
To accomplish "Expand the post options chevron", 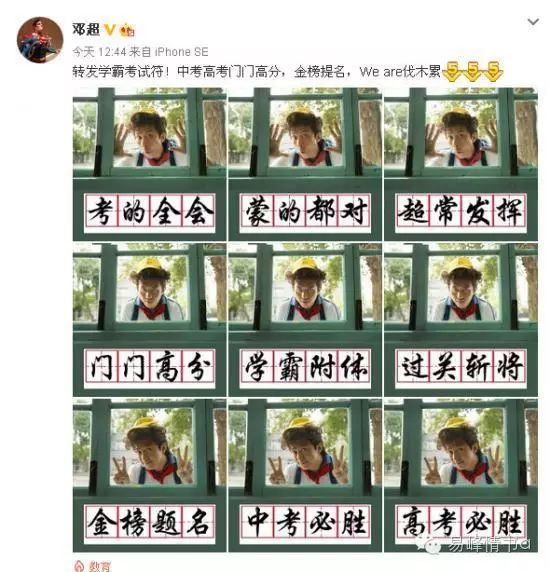I will (x=533, y=22).
